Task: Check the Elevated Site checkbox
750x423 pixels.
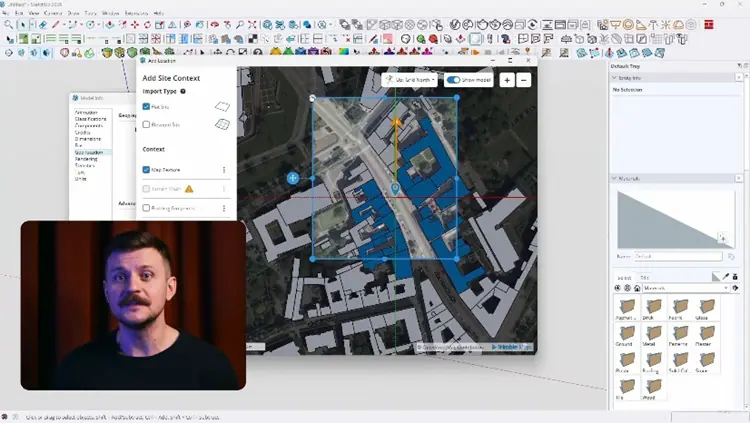Action: pos(146,124)
